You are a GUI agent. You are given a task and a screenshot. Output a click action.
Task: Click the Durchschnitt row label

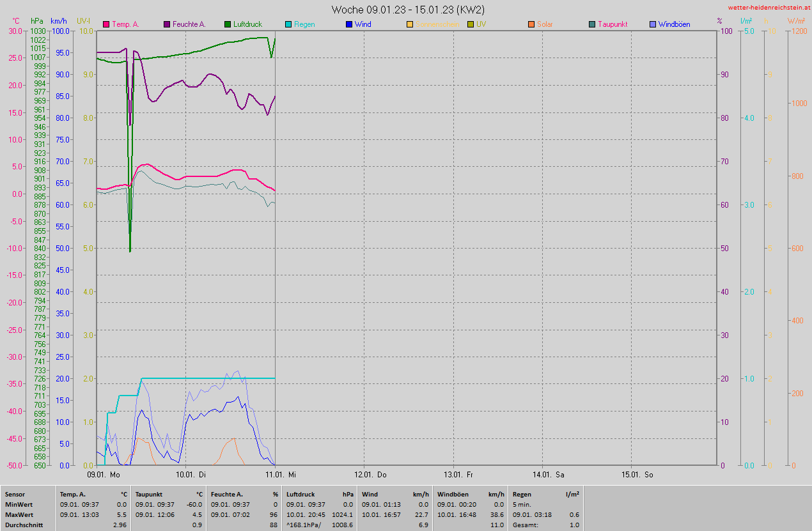(x=24, y=525)
